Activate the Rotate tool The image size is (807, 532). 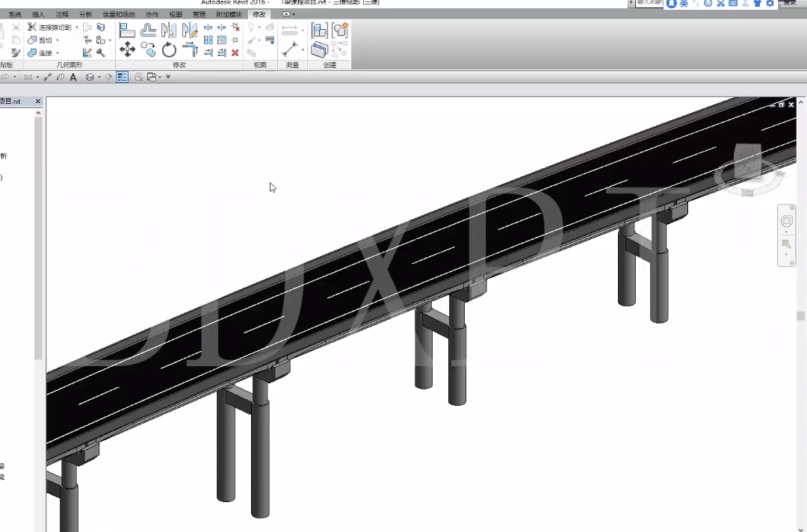pyautogui.click(x=169, y=50)
